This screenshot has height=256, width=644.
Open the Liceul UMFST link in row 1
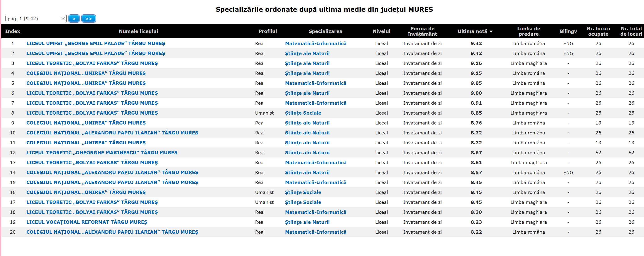[95, 44]
